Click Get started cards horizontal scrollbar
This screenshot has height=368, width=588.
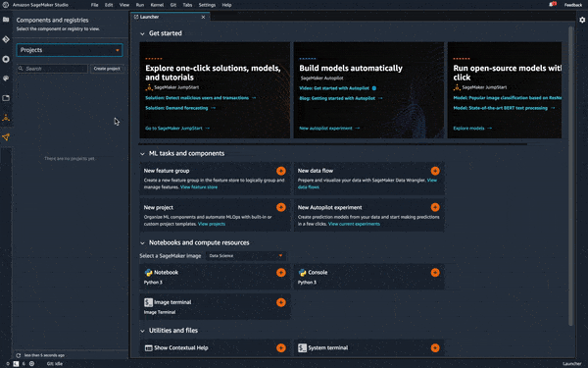(333, 144)
